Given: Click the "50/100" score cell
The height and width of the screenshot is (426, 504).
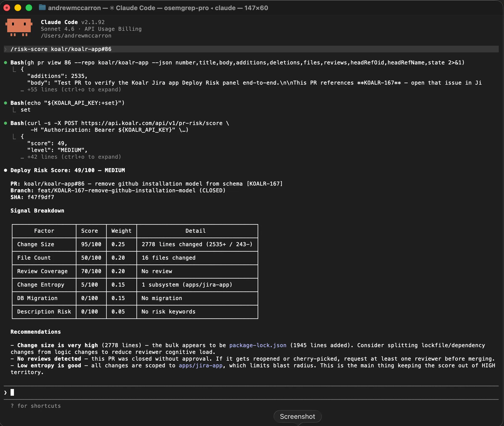Looking at the screenshot, I should click(91, 258).
